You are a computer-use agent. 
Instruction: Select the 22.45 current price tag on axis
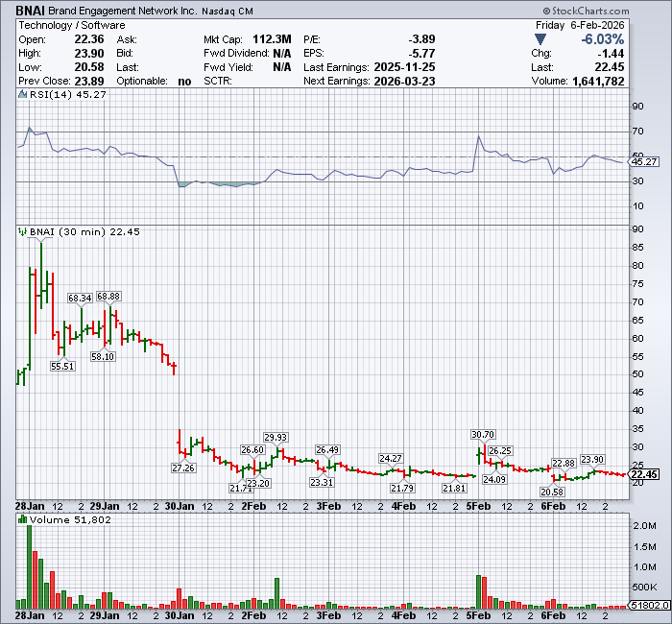click(647, 474)
